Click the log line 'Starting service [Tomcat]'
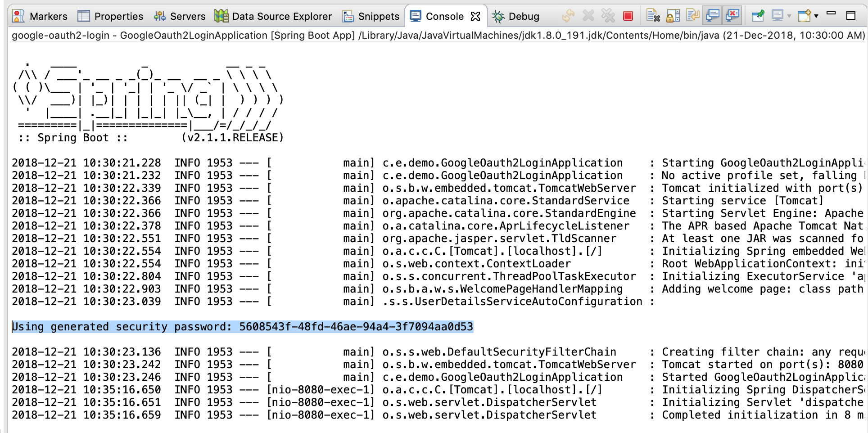This screenshot has height=433, width=868. [417, 201]
